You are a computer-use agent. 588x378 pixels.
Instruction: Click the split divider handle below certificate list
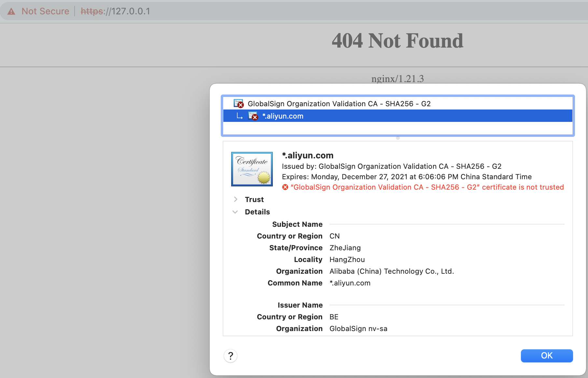398,138
